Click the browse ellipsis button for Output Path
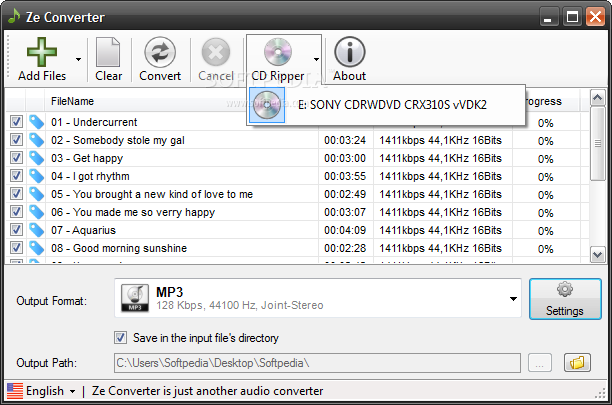This screenshot has height=405, width=612. click(540, 363)
